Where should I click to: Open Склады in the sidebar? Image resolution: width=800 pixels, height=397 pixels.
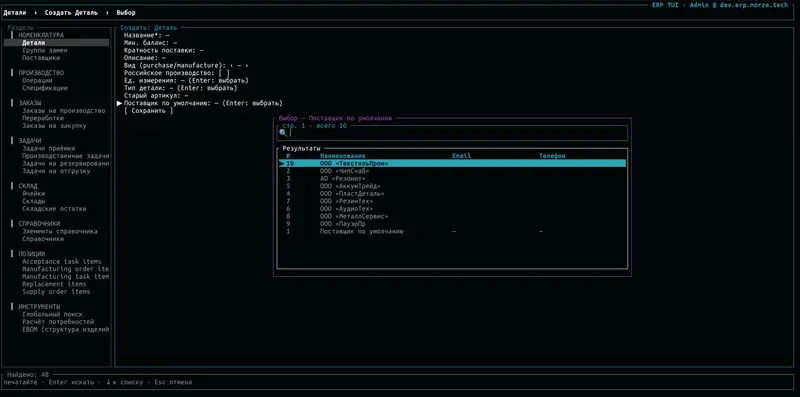click(33, 201)
